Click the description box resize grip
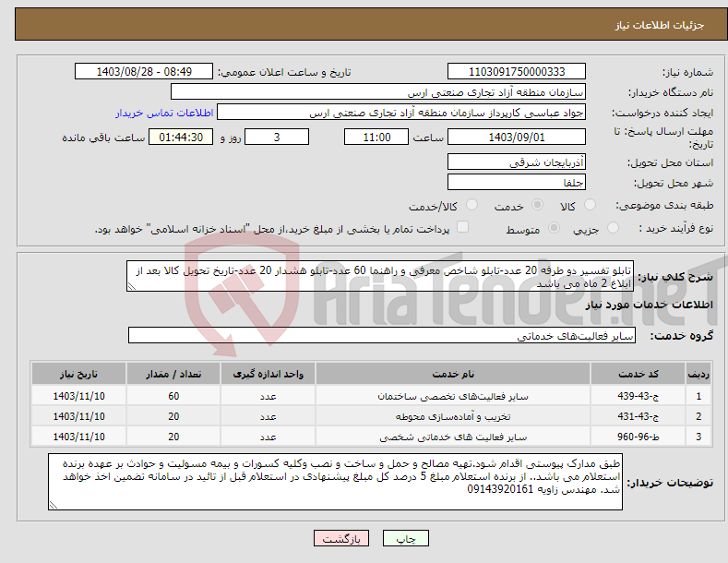 (x=131, y=287)
